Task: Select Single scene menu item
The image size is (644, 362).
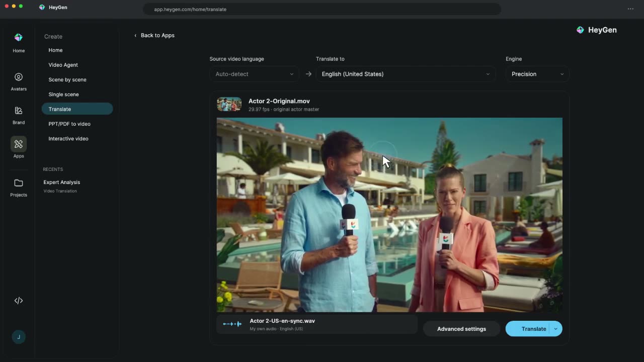Action: pos(63,95)
